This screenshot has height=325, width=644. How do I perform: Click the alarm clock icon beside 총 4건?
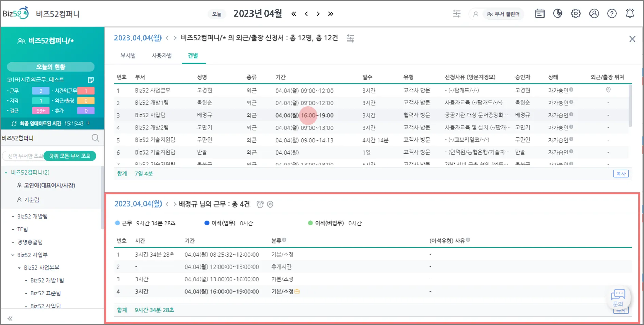(x=260, y=204)
